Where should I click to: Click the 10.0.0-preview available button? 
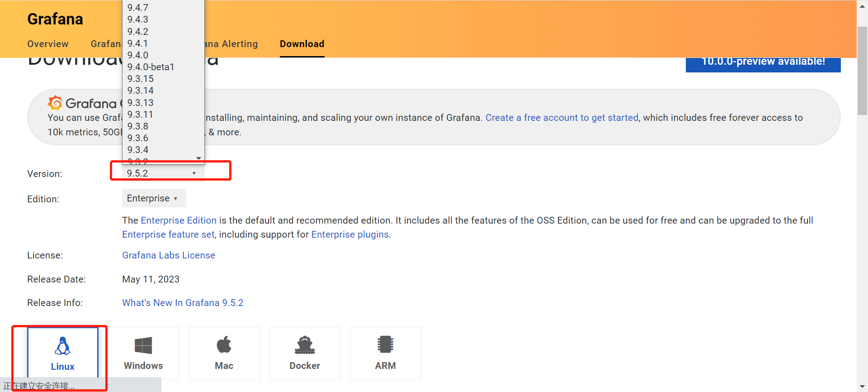(763, 62)
